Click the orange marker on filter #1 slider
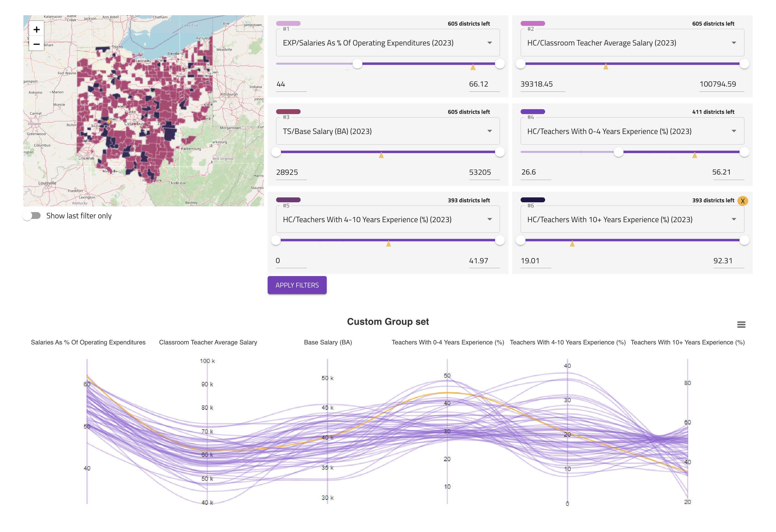 point(473,68)
